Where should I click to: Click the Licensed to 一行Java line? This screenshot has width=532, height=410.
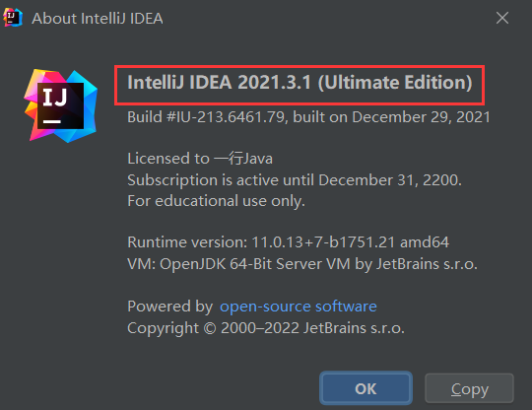pyautogui.click(x=200, y=159)
